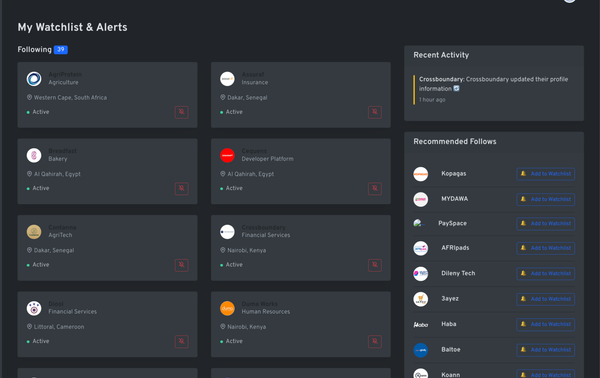The height and width of the screenshot is (378, 600).
Task: Click the '1 hour ago' timestamp
Action: pos(432,100)
